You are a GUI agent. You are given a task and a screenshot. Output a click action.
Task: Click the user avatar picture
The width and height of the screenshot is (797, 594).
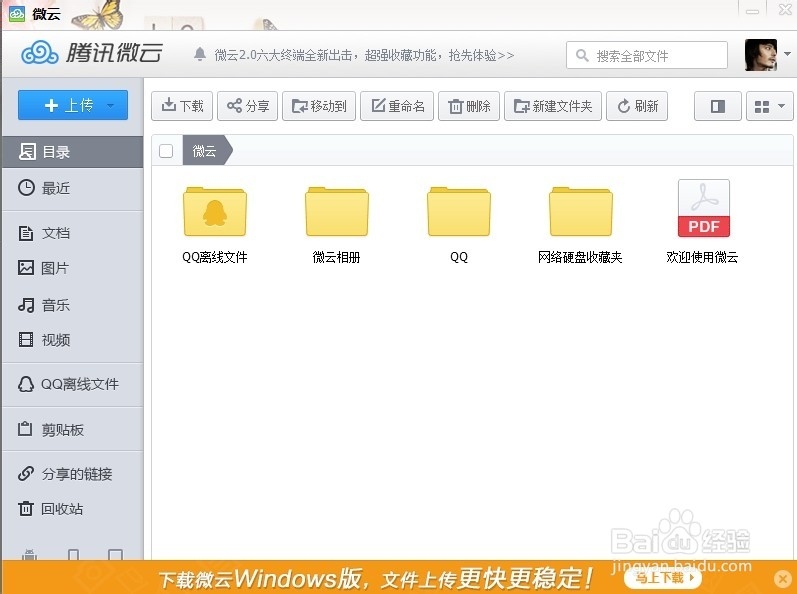(x=761, y=55)
